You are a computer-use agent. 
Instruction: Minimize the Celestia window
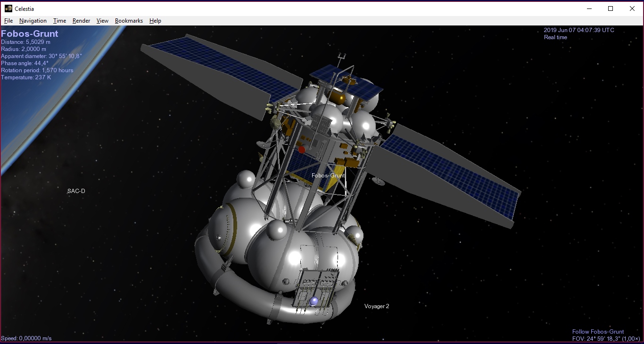point(589,8)
